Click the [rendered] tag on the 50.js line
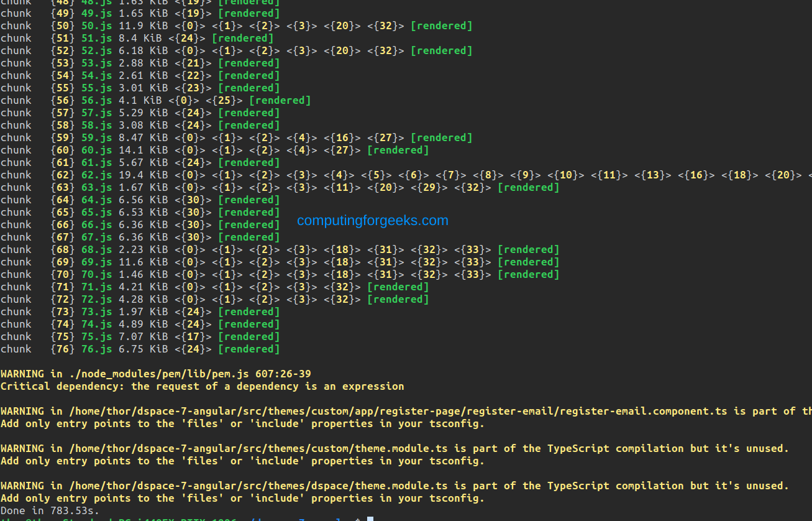 click(x=441, y=25)
